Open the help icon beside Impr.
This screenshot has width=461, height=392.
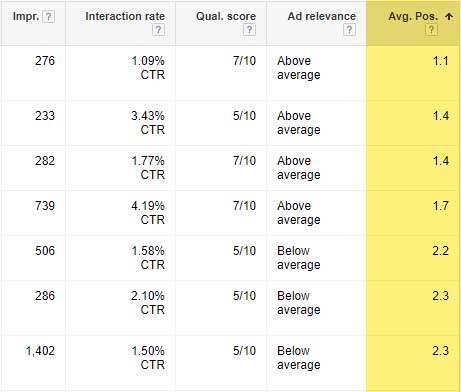point(49,17)
